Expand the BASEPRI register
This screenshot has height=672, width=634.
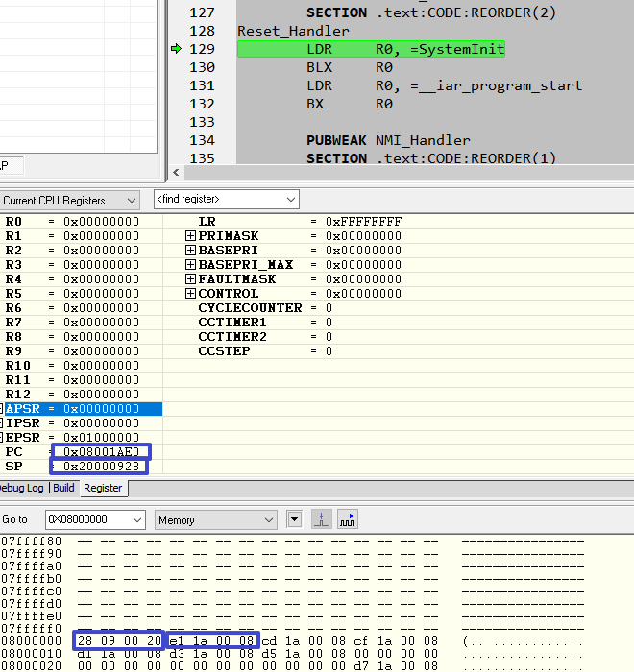click(x=190, y=251)
